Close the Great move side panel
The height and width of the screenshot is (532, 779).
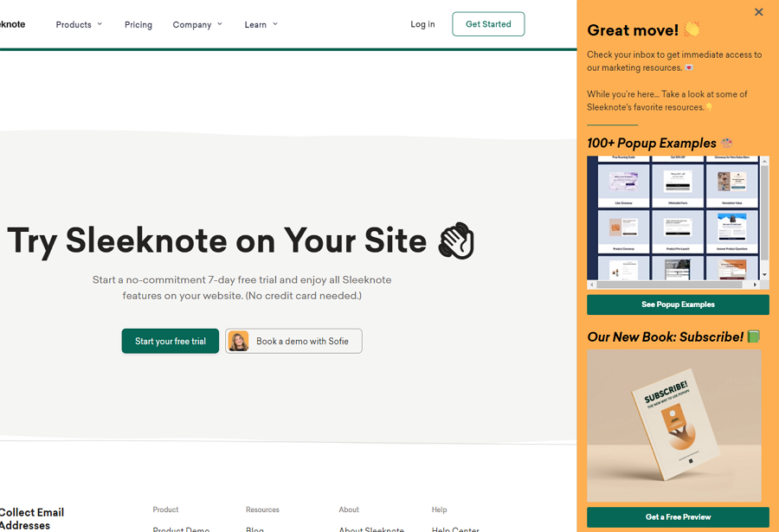(x=758, y=12)
